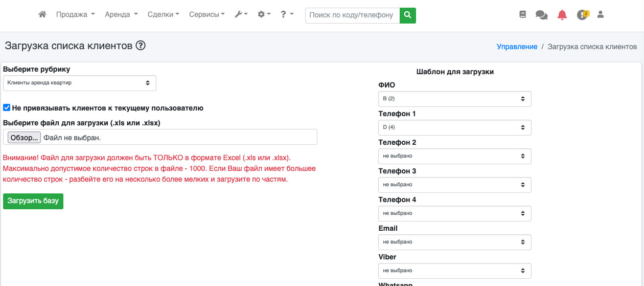Open the Продажа menu
This screenshot has height=286, width=644.
click(x=75, y=15)
